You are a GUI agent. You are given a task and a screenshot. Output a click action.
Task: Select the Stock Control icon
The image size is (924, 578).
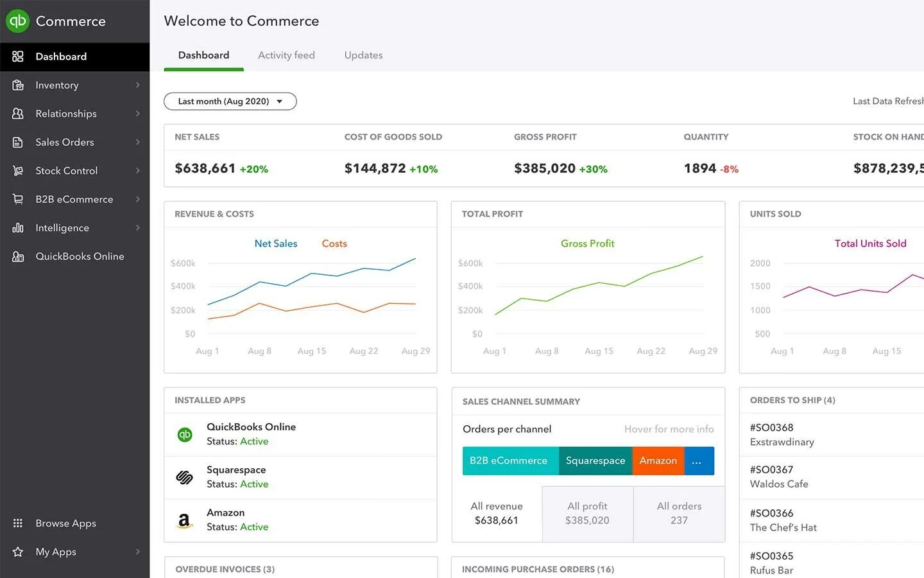click(17, 170)
